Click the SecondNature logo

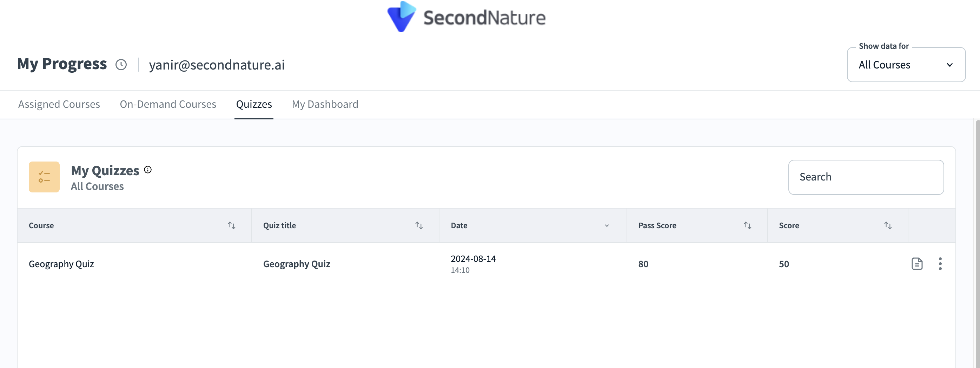pos(466,17)
